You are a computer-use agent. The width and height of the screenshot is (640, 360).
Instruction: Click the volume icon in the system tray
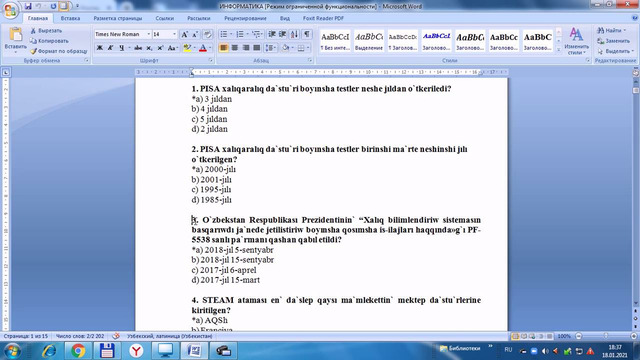click(x=545, y=351)
